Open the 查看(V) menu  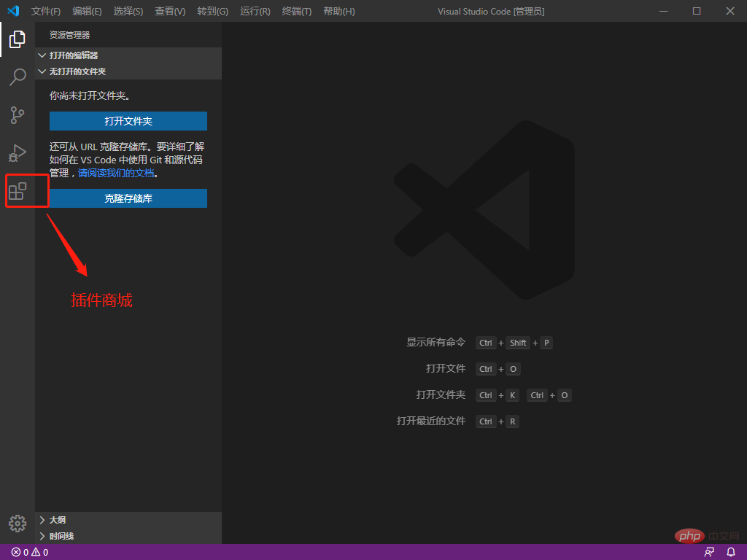(170, 11)
